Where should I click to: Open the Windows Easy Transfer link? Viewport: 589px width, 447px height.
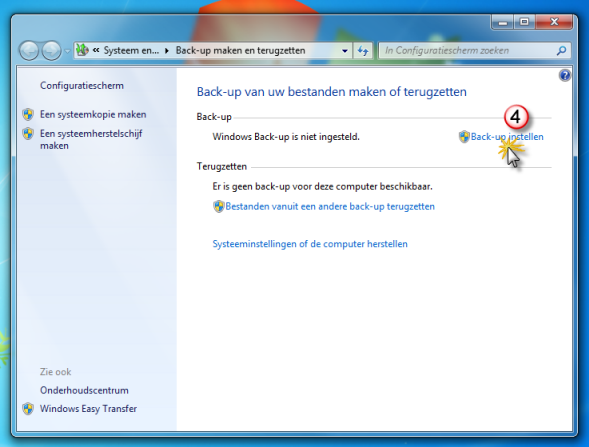(88, 408)
